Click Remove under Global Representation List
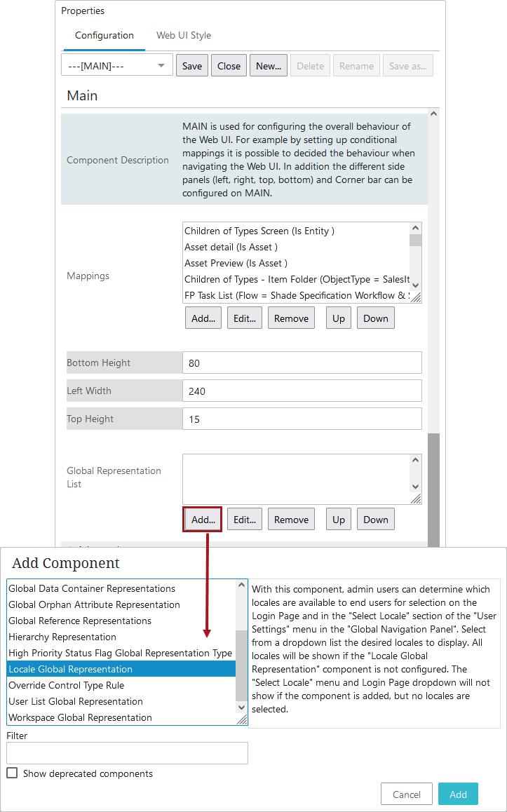The image size is (507, 812). click(291, 520)
